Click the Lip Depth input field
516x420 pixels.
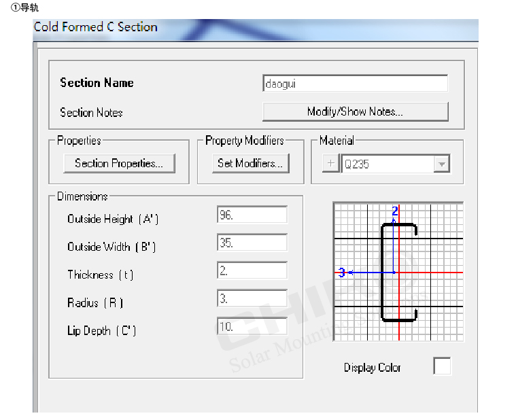pyautogui.click(x=252, y=326)
